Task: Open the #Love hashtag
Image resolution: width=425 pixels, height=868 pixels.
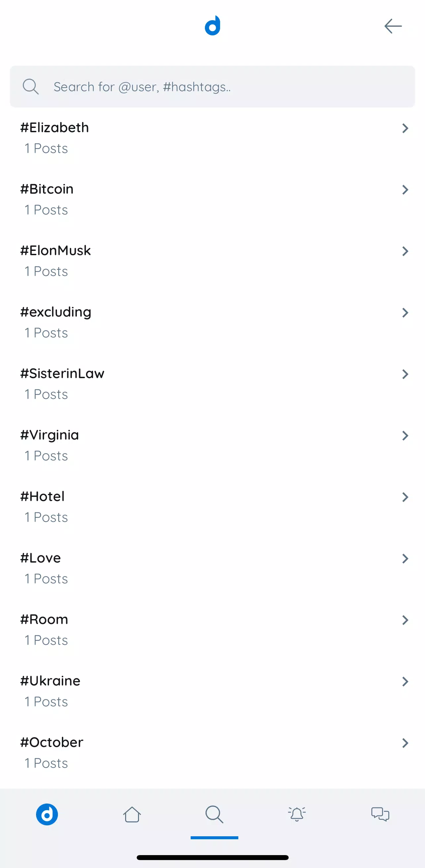Action: [212, 568]
